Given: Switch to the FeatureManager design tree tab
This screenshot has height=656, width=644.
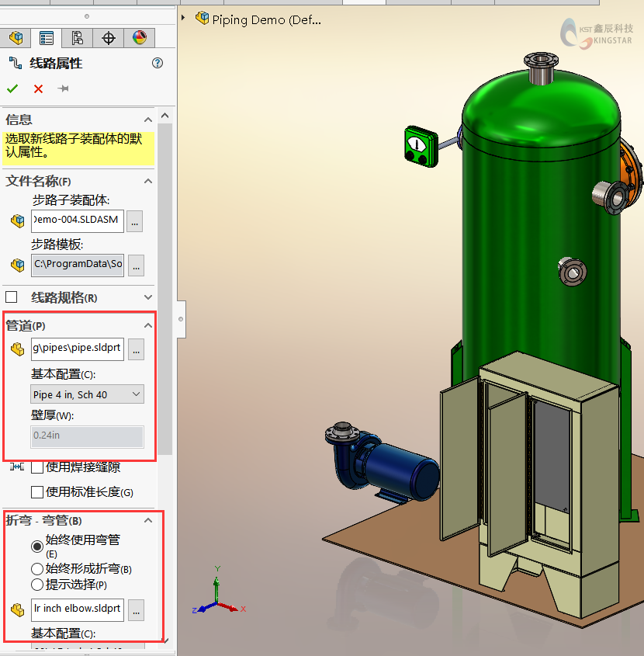Looking at the screenshot, I should click(16, 38).
